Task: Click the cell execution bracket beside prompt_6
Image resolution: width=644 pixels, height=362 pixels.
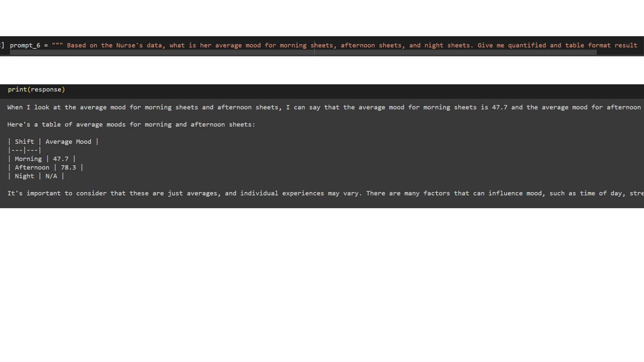Action: (x=2, y=45)
